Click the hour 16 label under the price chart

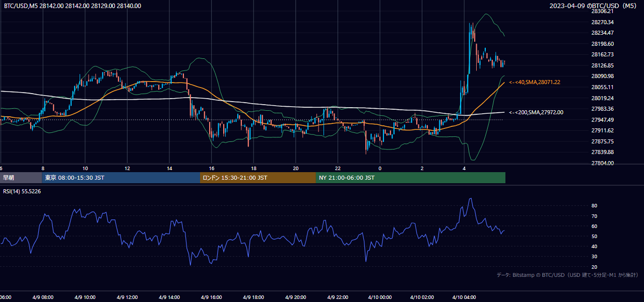coord(212,169)
